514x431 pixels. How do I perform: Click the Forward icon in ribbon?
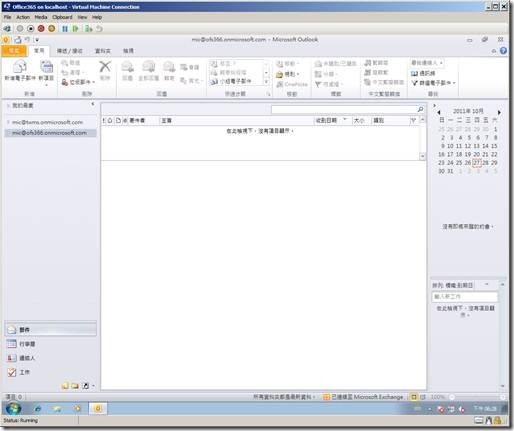tap(169, 67)
